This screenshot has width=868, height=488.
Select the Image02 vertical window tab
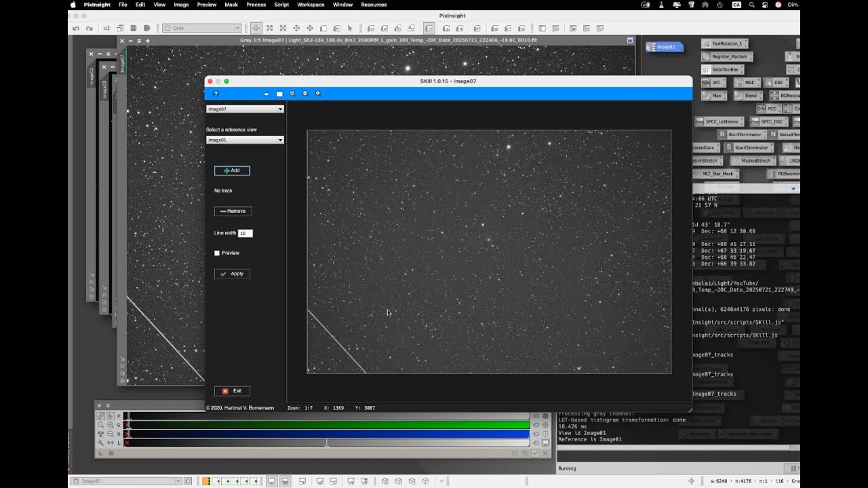point(92,76)
